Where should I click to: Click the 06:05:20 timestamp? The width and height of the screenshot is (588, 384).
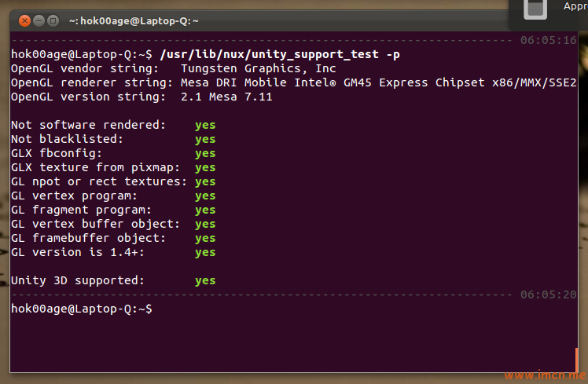click(x=548, y=294)
